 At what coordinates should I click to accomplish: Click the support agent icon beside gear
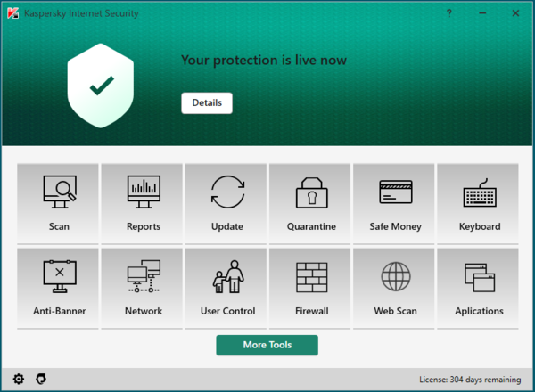41,379
